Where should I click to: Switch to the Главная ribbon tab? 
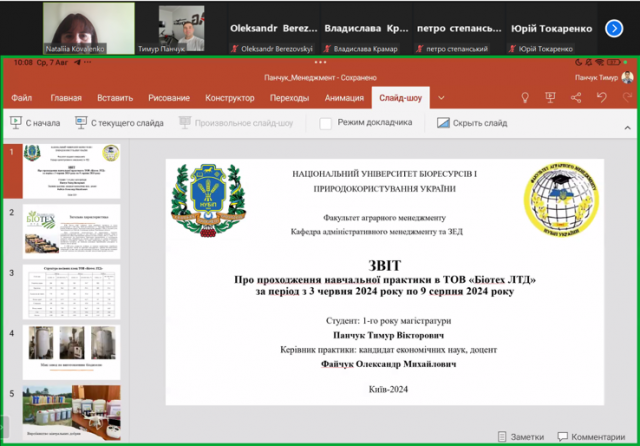66,98
